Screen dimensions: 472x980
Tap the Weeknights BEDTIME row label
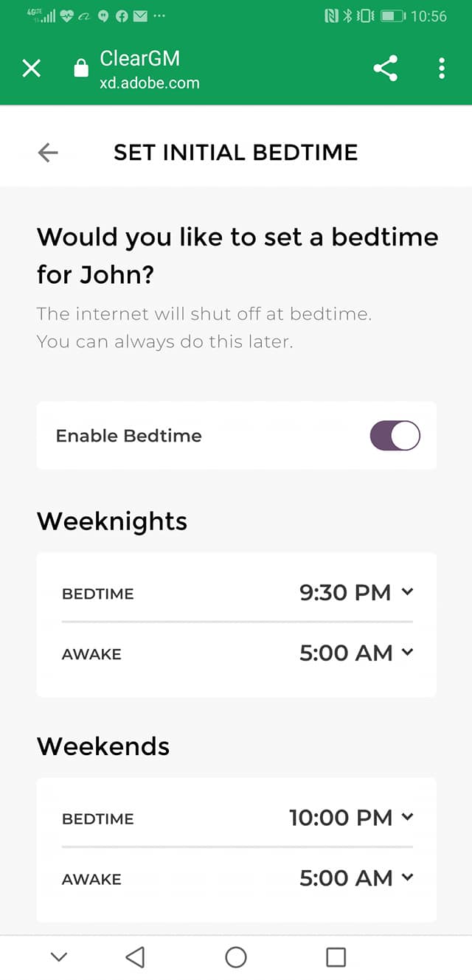(x=98, y=594)
